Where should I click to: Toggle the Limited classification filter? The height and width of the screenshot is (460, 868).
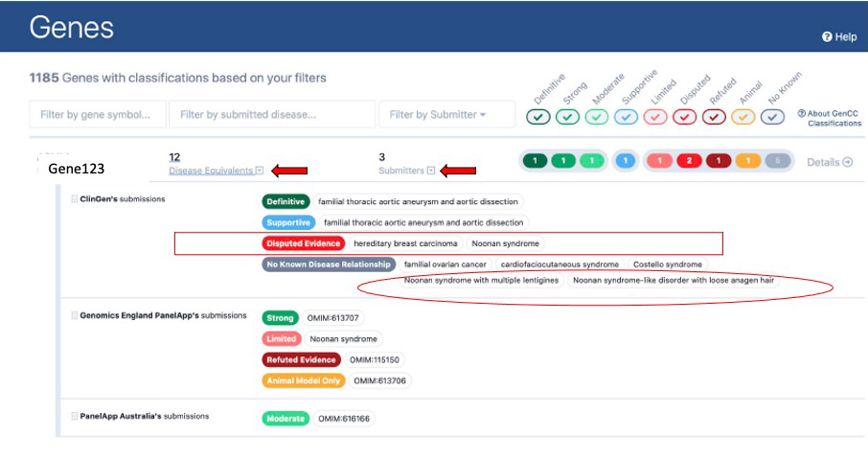pos(655,117)
